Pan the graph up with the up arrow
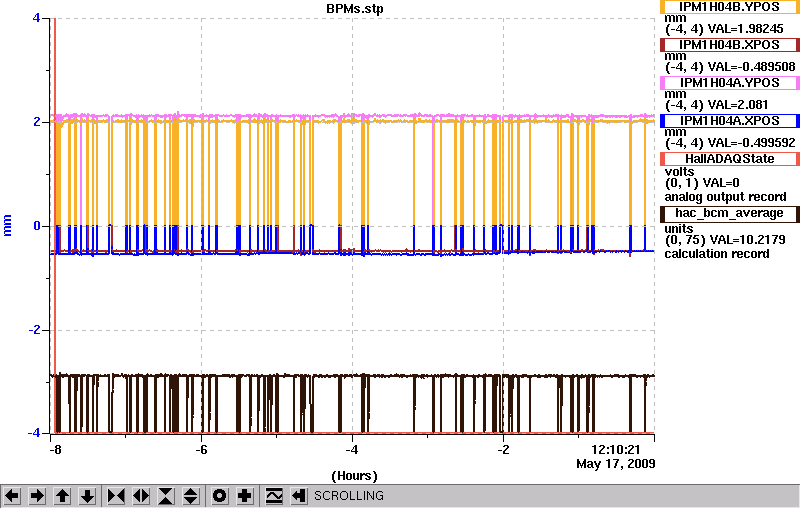This screenshot has width=800, height=508. (x=63, y=496)
